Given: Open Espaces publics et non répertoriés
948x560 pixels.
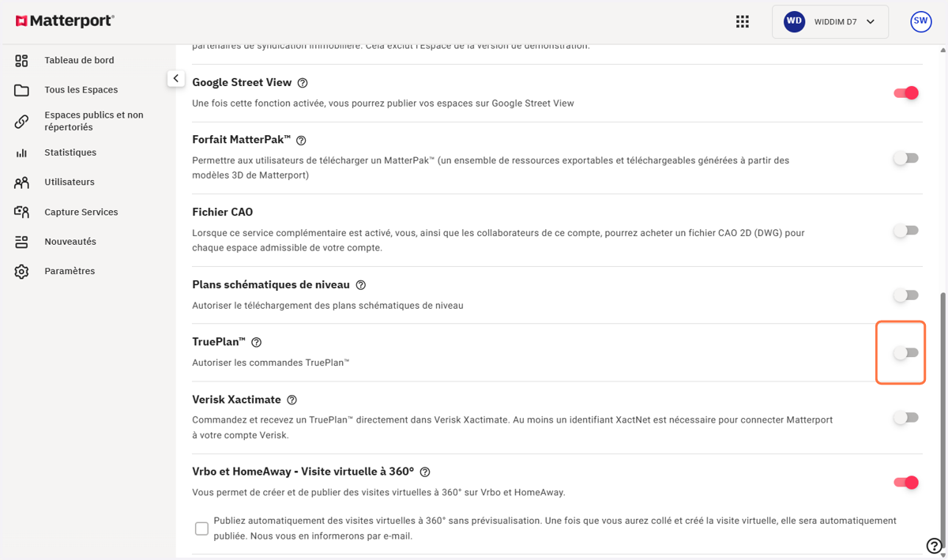Looking at the screenshot, I should [94, 121].
